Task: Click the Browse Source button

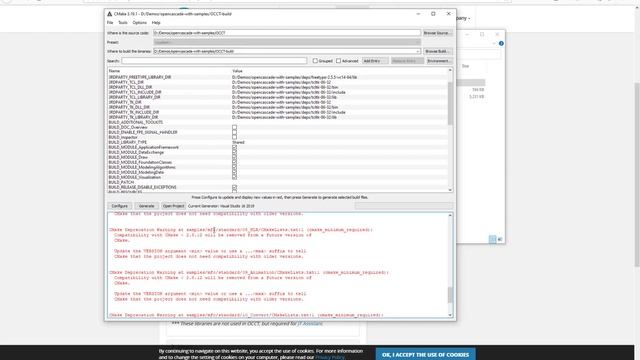Action: click(438, 33)
